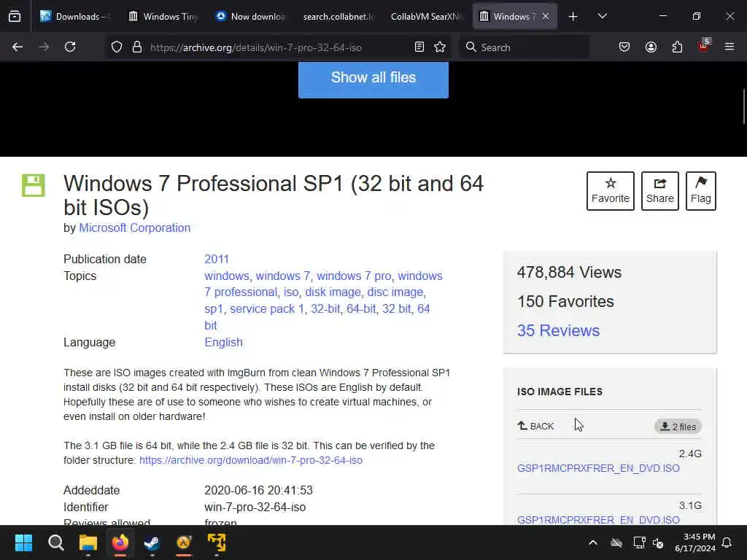Bookmark this page with the star icon
The image size is (747, 560).
[x=440, y=47]
